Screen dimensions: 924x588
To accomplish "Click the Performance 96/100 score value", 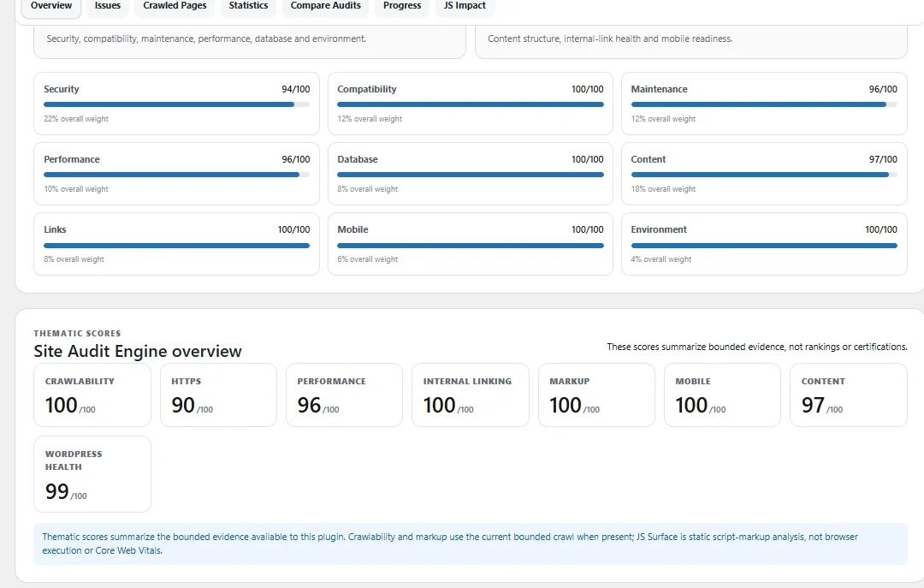I will coord(296,159).
